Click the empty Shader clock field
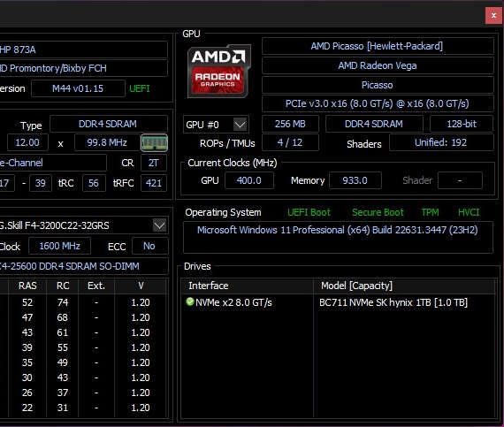The image size is (504, 427). click(x=460, y=180)
